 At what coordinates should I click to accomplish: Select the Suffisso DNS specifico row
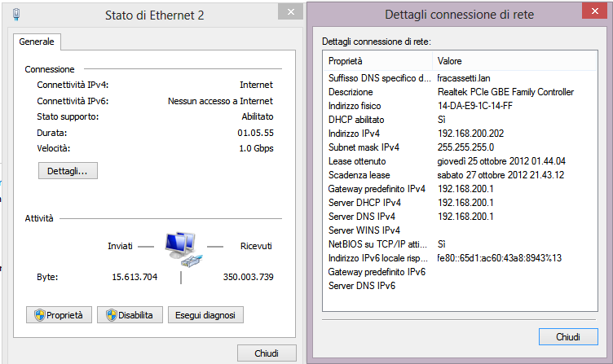click(x=460, y=78)
